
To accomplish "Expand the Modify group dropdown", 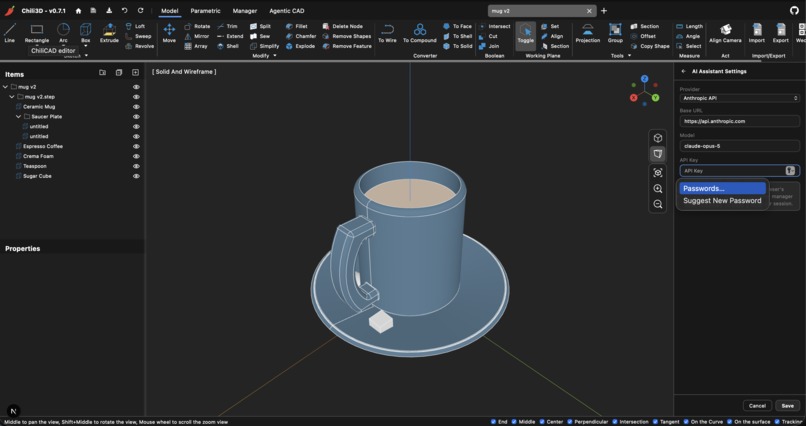I will tap(274, 55).
